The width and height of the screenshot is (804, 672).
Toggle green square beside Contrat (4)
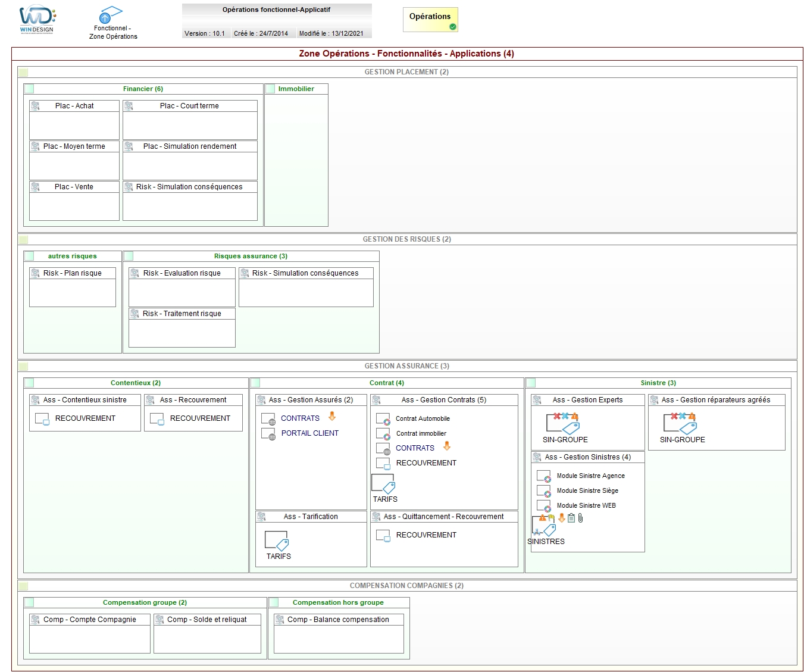click(x=255, y=383)
